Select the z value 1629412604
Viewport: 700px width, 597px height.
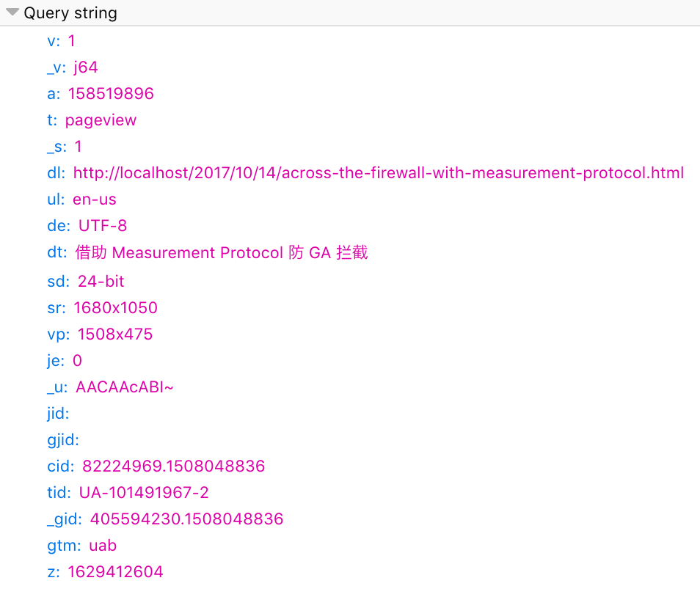(x=115, y=572)
